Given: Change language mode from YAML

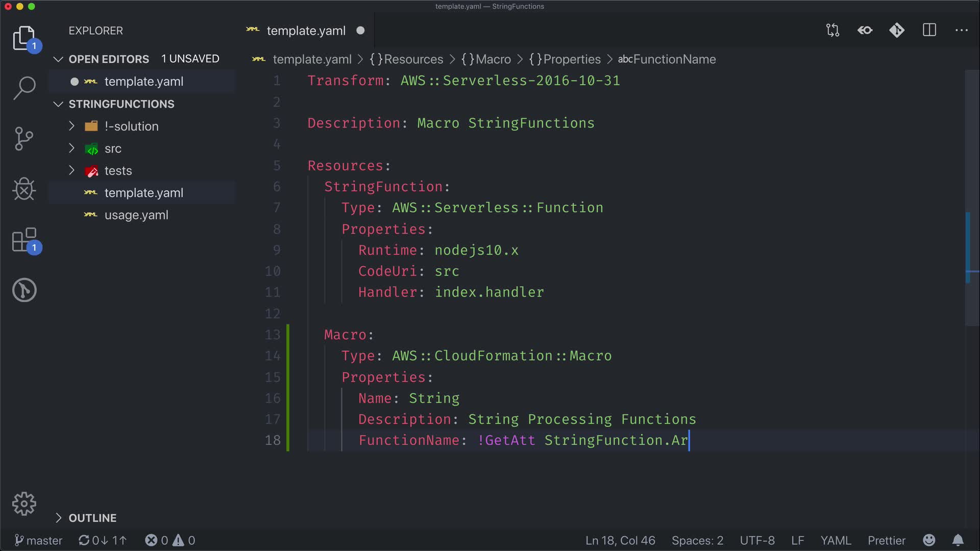Looking at the screenshot, I should point(836,540).
